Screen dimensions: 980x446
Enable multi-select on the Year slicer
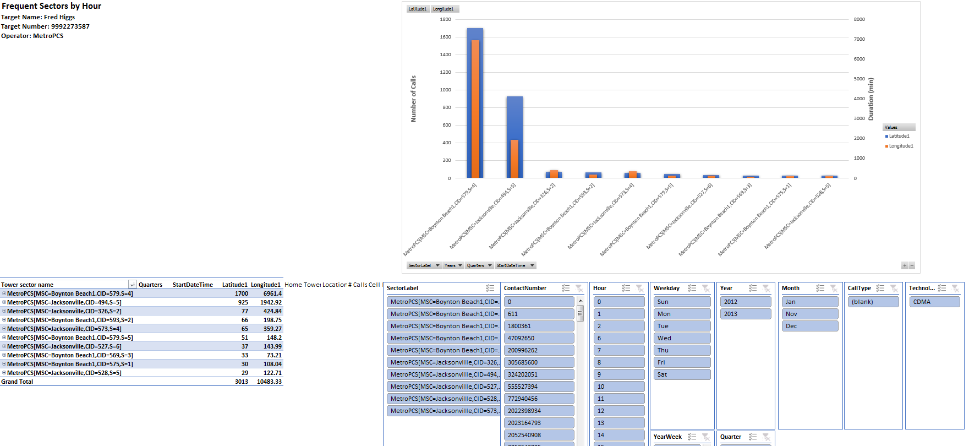(753, 288)
